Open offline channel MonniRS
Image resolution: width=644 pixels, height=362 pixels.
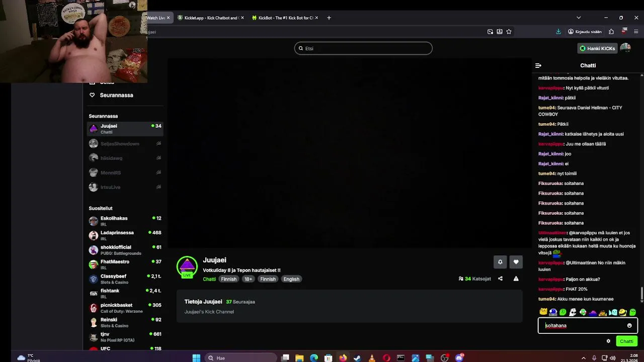(x=125, y=172)
